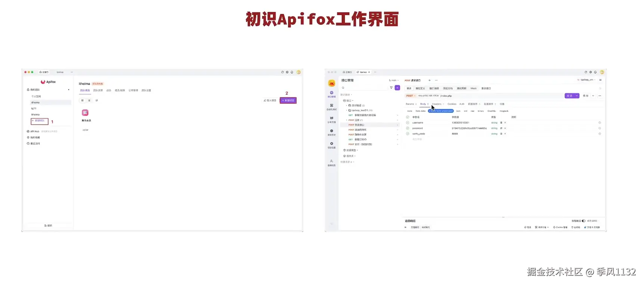644x285 pixels.
Task: Collapse the 我的团队 section arrow
Action: (x=69, y=90)
